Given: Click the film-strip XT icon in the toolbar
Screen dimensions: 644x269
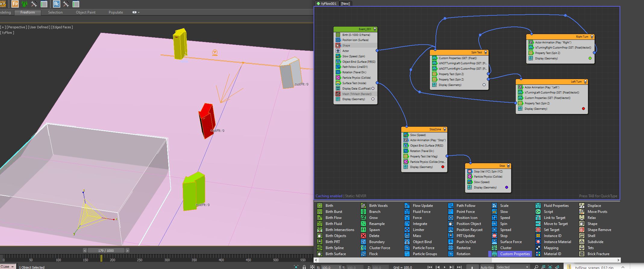Looking at the screenshot, I should tap(3, 4).
